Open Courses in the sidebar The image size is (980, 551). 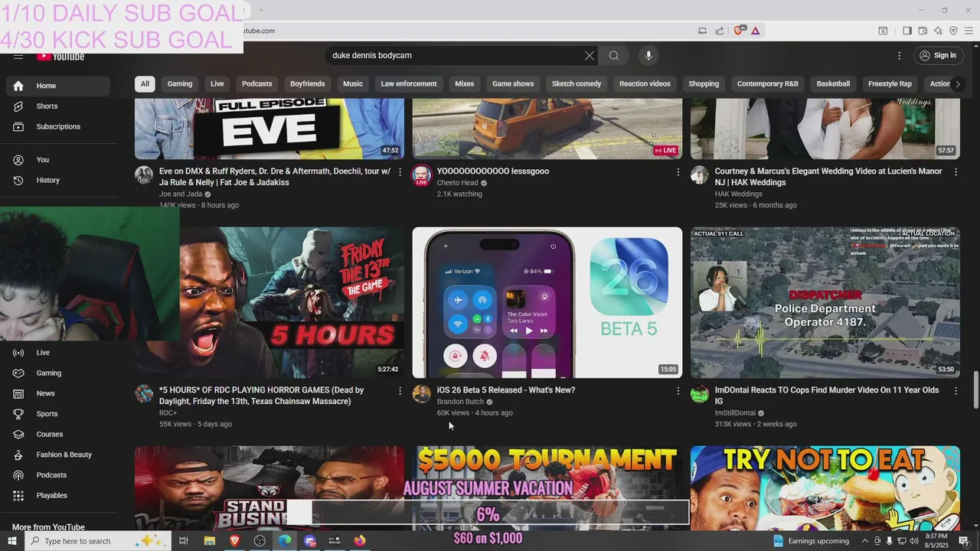(57, 434)
